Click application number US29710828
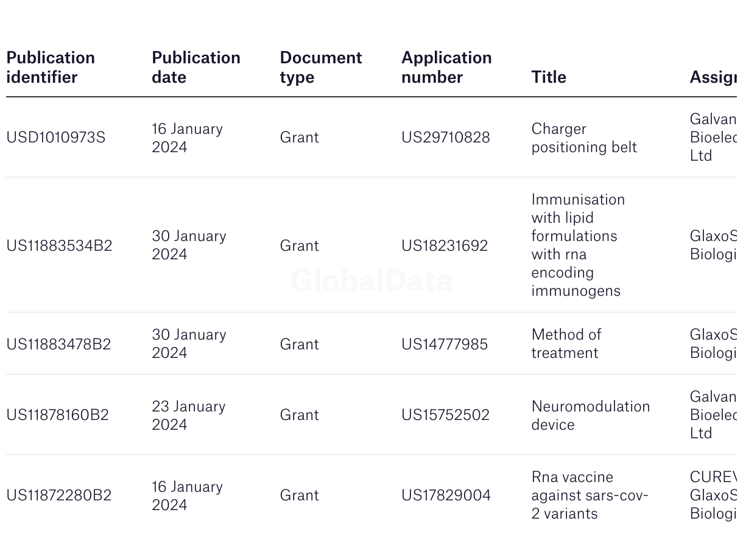The width and height of the screenshot is (743, 560). point(445,138)
